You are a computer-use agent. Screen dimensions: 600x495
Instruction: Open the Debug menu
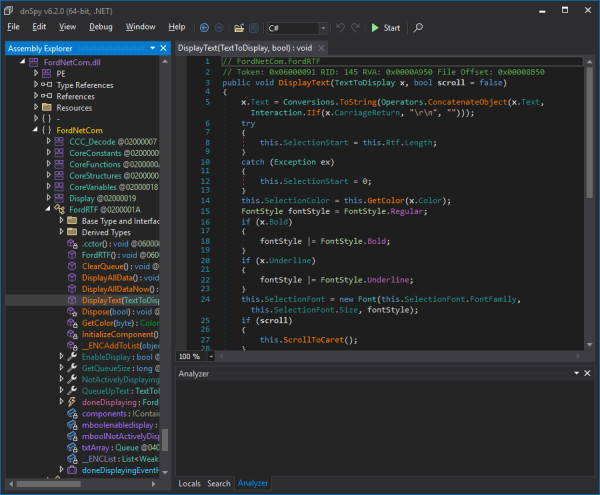101,27
